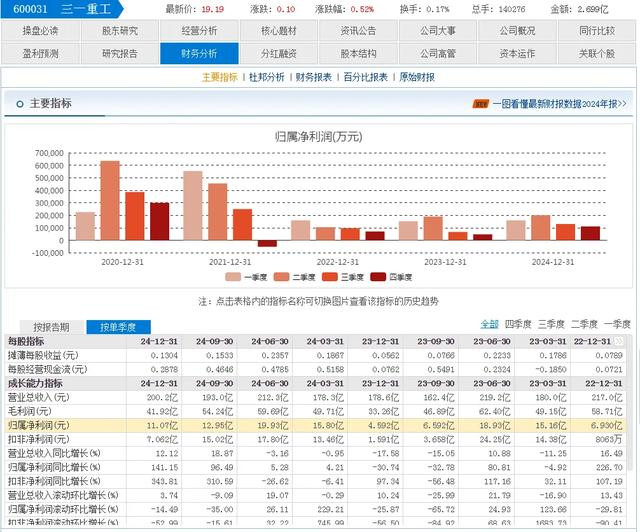Go to 分红融资 section

coord(279,53)
